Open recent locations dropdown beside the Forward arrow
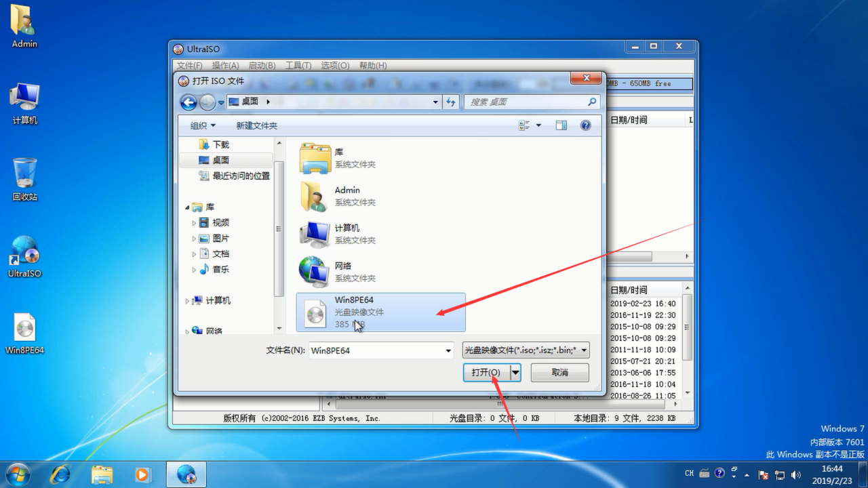Viewport: 868px width, 488px height. [x=221, y=102]
